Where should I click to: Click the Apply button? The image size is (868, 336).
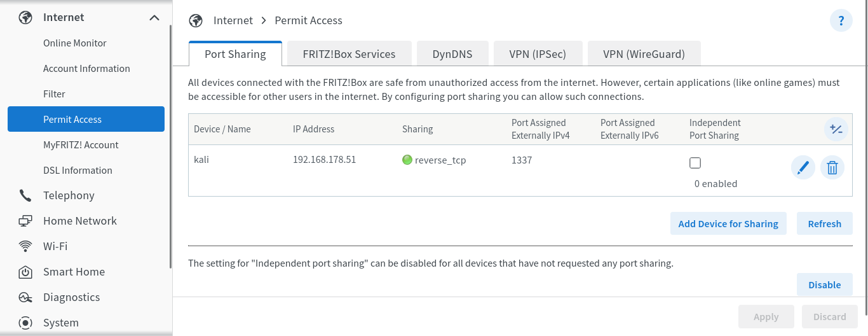(766, 316)
